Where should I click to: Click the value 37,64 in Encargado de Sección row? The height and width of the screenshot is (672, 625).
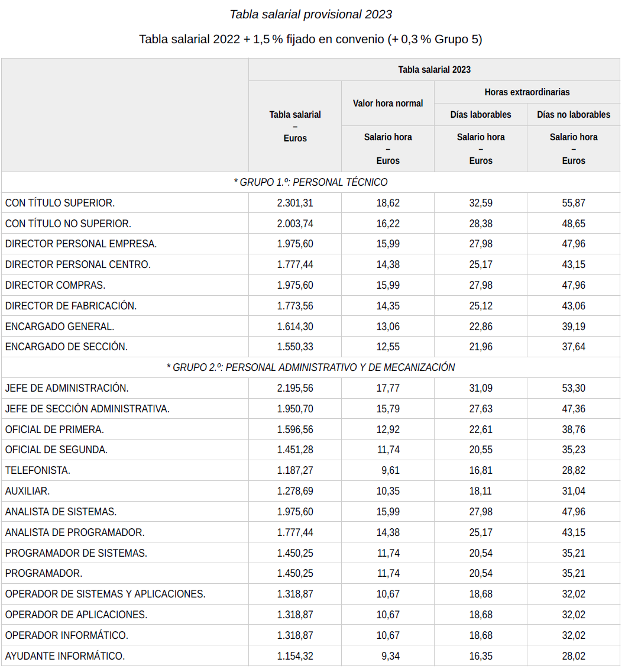pyautogui.click(x=573, y=347)
